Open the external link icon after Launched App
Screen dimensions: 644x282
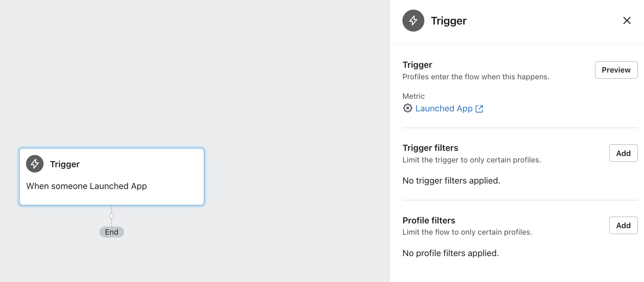coord(479,109)
